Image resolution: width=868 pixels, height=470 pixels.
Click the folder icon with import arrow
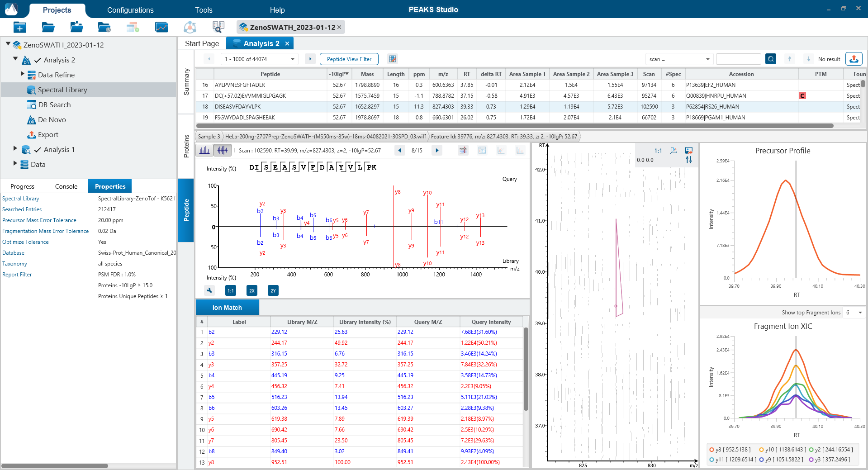click(76, 28)
